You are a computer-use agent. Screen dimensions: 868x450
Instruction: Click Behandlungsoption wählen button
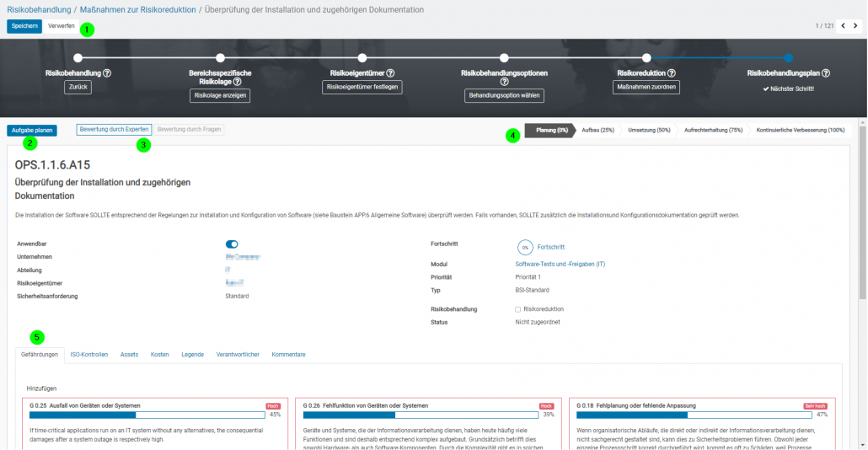point(504,96)
